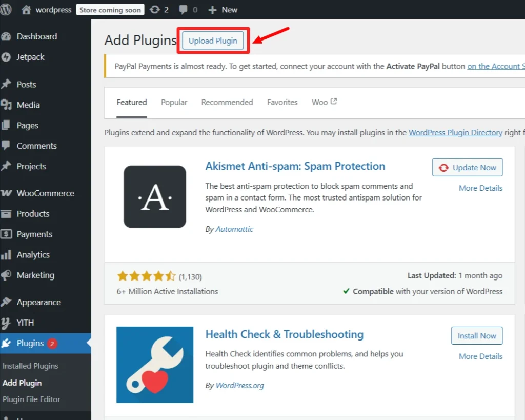Open the Appearance menu item
This screenshot has height=420, width=525.
[39, 302]
